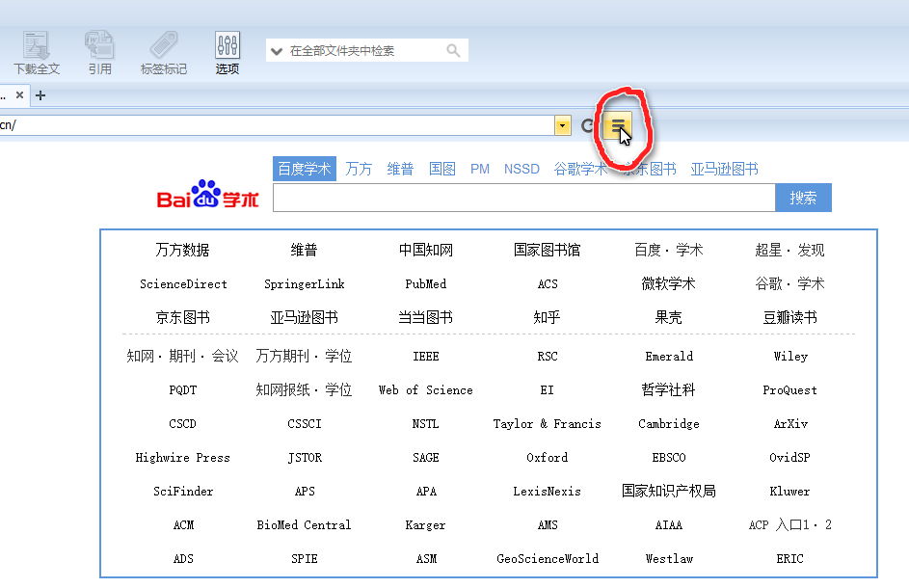This screenshot has width=909, height=588.
Task: Open the 京东图书 link in grid
Action: [182, 317]
